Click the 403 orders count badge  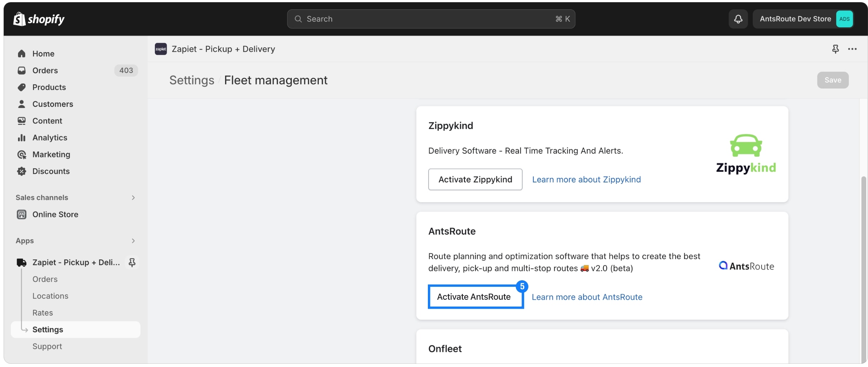coord(126,70)
